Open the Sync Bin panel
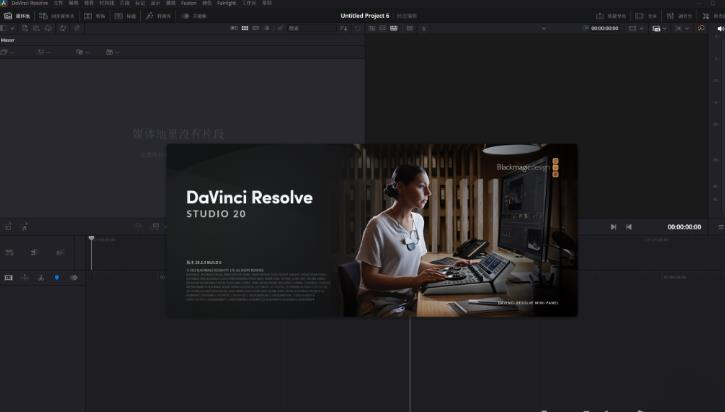Screen dimensions: 725x412 tap(57, 16)
